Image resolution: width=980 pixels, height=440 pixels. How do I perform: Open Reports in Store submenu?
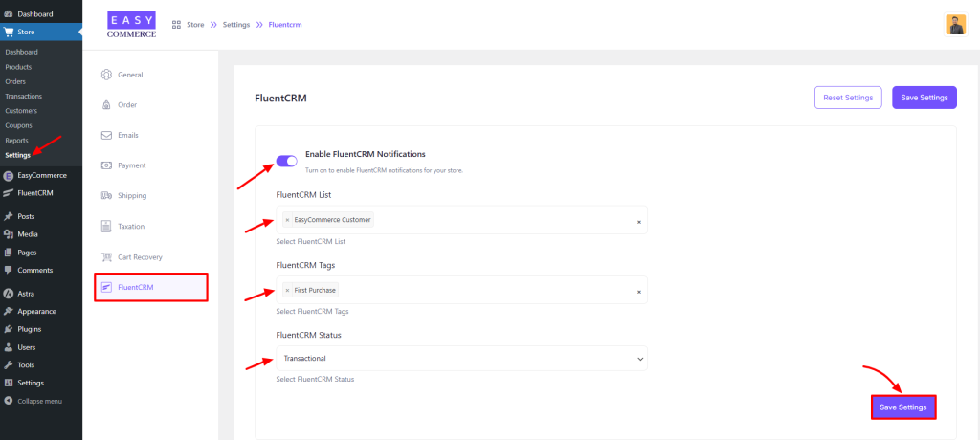(x=17, y=141)
